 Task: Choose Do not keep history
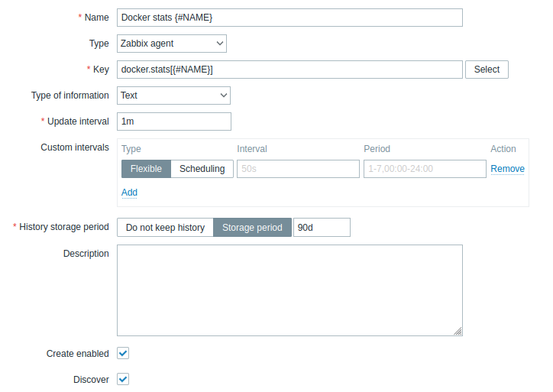(x=165, y=228)
